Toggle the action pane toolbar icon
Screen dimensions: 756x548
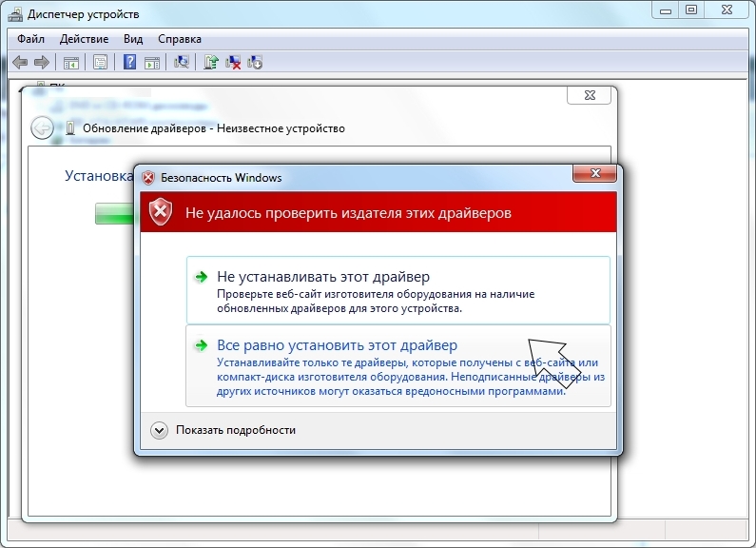click(152, 63)
